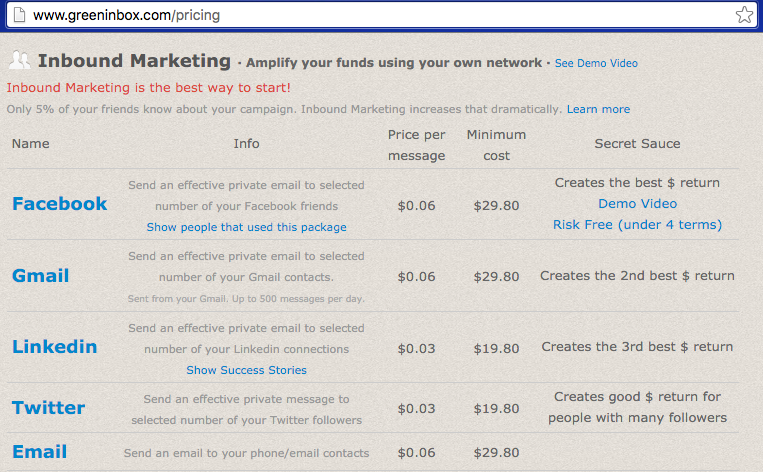This screenshot has width=763, height=472.
Task: Click 'Creates the 2nd best $ return' text
Action: pyautogui.click(x=637, y=276)
